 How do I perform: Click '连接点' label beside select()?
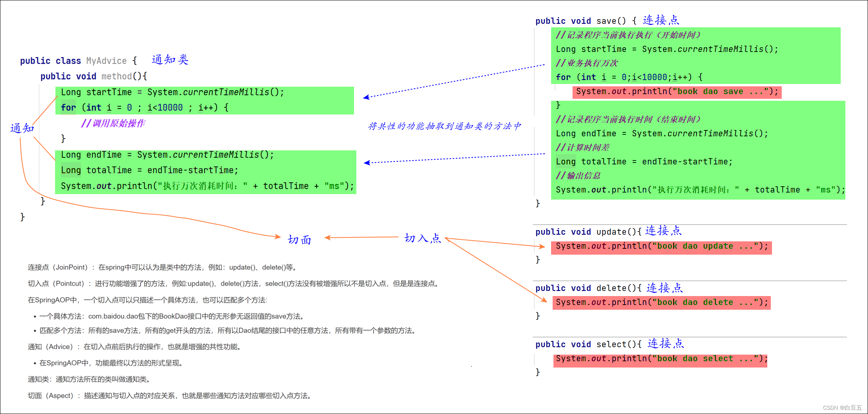coord(666,343)
